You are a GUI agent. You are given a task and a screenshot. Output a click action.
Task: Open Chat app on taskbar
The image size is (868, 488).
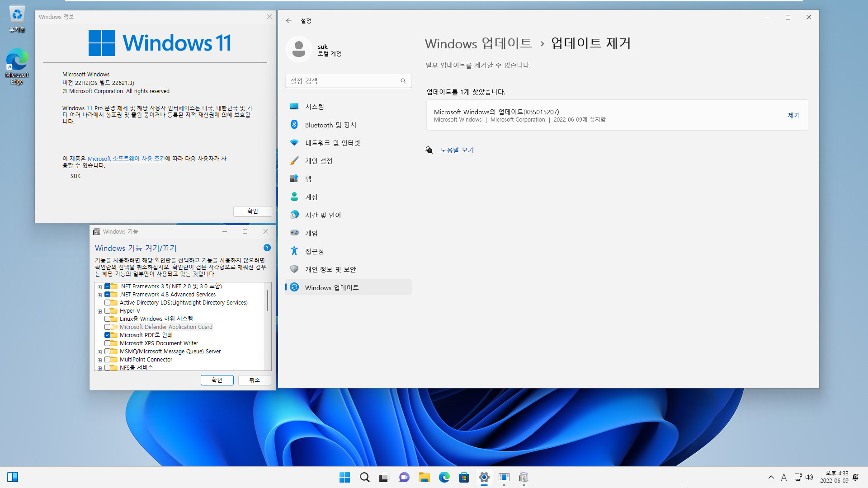click(404, 477)
